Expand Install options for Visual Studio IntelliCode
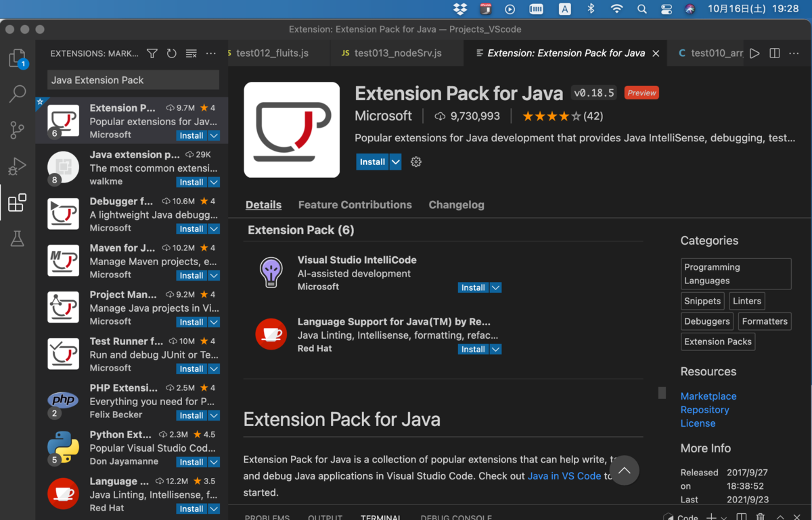Viewport: 812px width, 520px height. (x=495, y=287)
